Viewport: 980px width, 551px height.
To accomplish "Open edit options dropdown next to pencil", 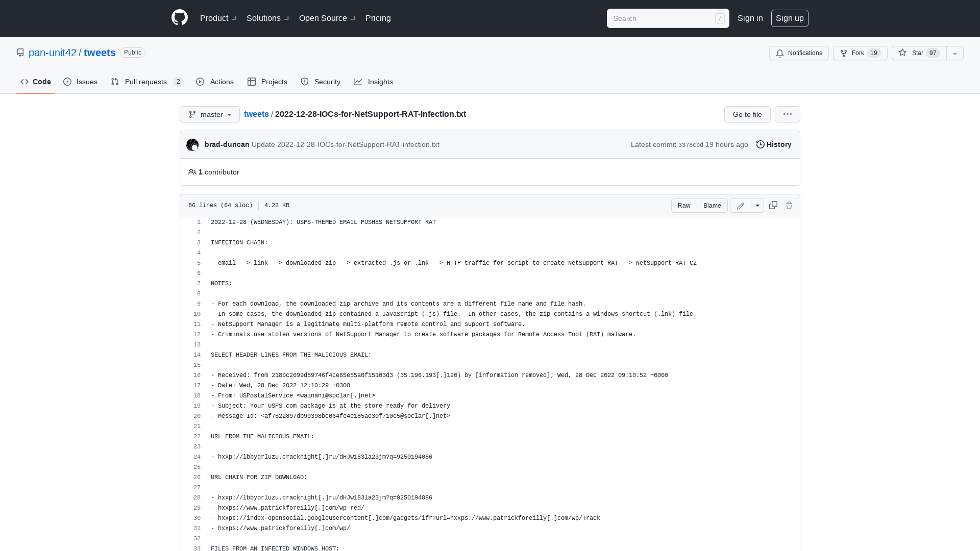I will (x=757, y=206).
